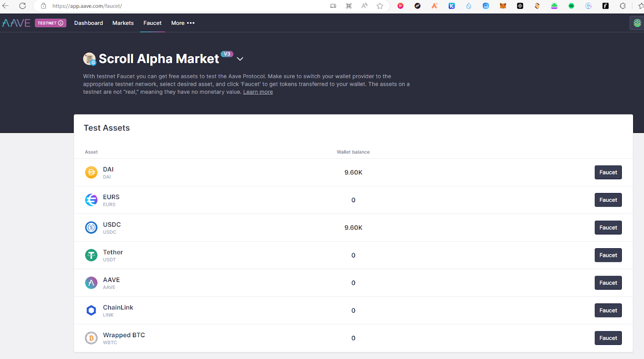Click the ChainLink token icon
Screen dimensions: 644x359
(x=91, y=310)
